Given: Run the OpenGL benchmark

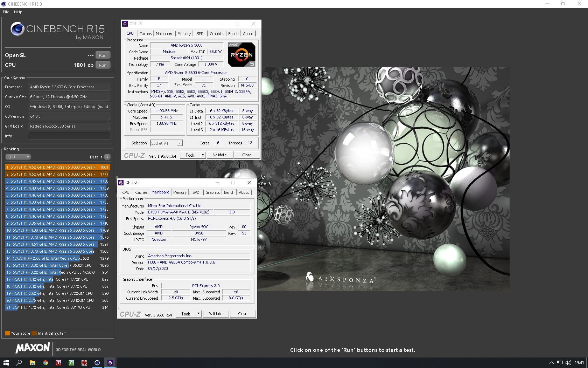Looking at the screenshot, I should [103, 55].
